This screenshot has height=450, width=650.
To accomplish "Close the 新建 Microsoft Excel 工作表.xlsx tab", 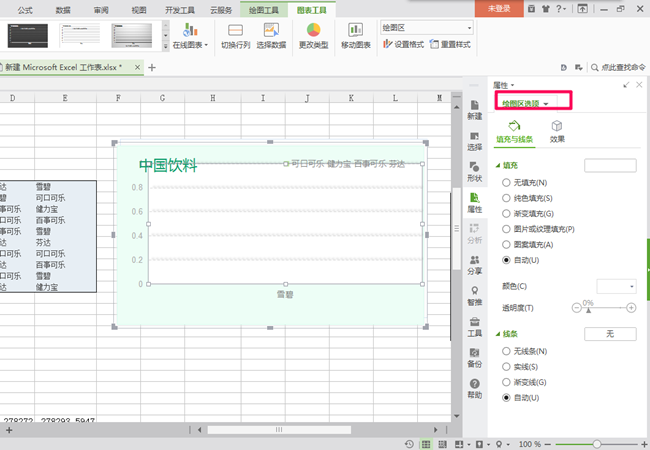I will pyautogui.click(x=137, y=67).
